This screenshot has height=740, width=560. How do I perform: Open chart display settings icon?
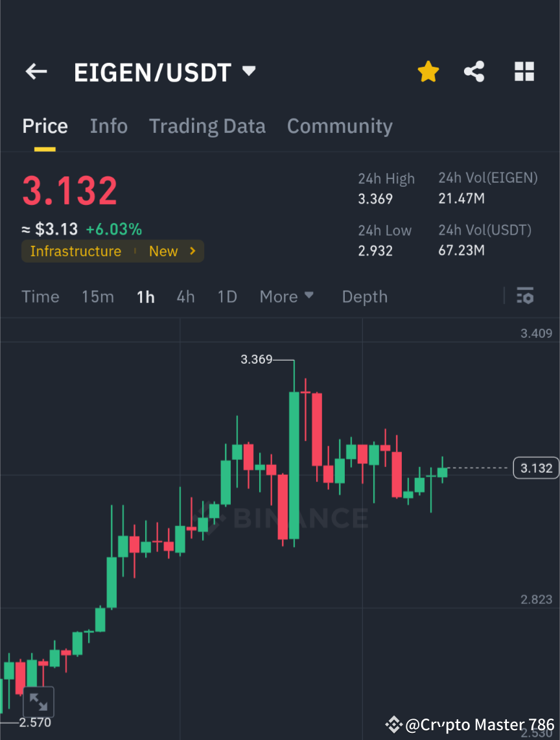pos(525,296)
